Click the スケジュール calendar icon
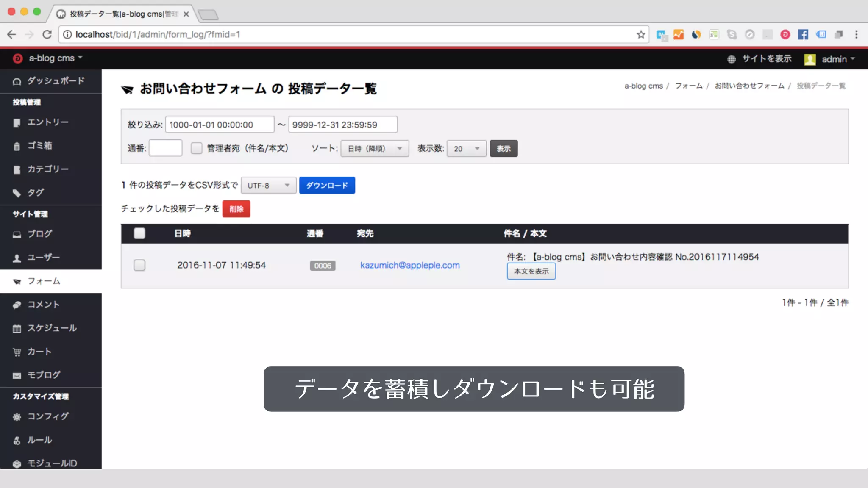The image size is (868, 488). (17, 329)
